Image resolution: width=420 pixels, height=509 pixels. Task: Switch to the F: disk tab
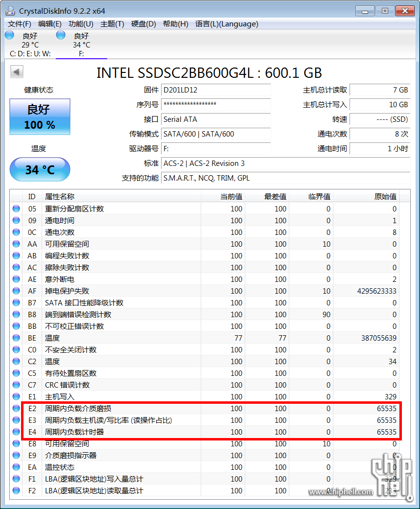[81, 45]
